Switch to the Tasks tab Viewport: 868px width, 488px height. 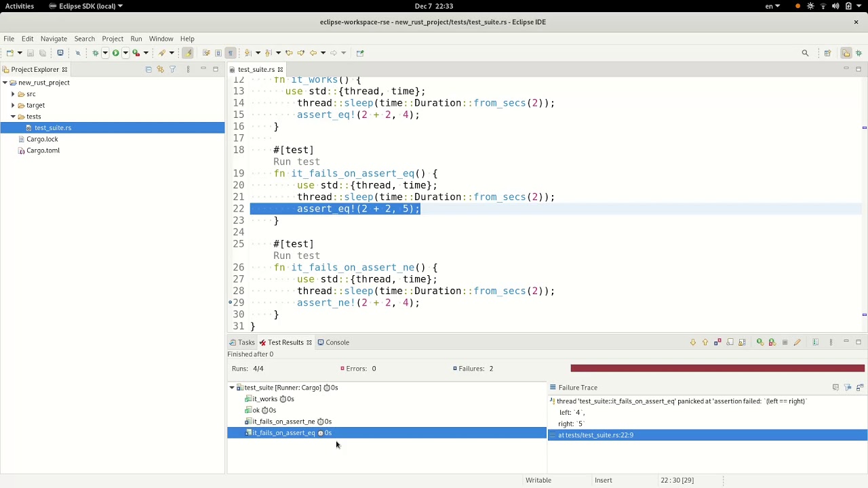pos(242,342)
